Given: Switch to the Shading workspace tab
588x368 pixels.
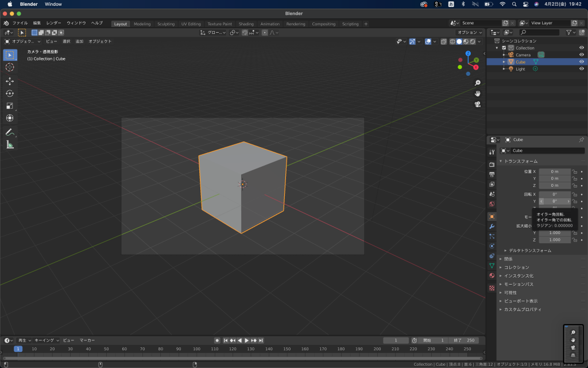Looking at the screenshot, I should tap(246, 24).
